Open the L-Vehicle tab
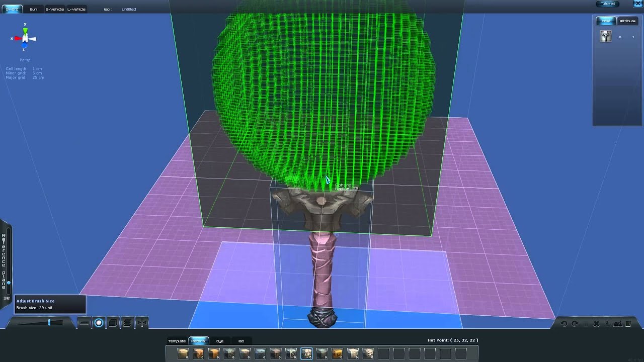Screen dimensions: 644x362 [x=76, y=9]
